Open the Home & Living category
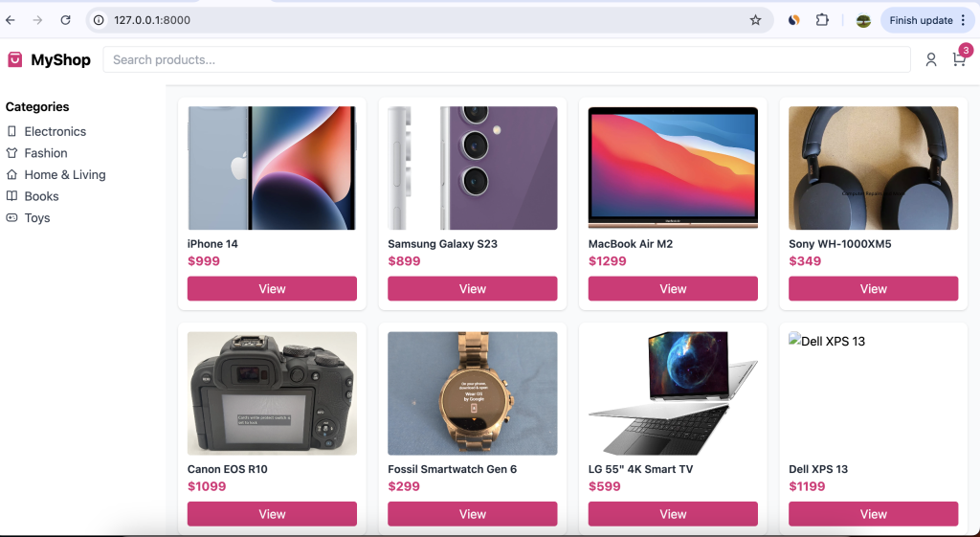This screenshot has height=537, width=980. (x=64, y=175)
